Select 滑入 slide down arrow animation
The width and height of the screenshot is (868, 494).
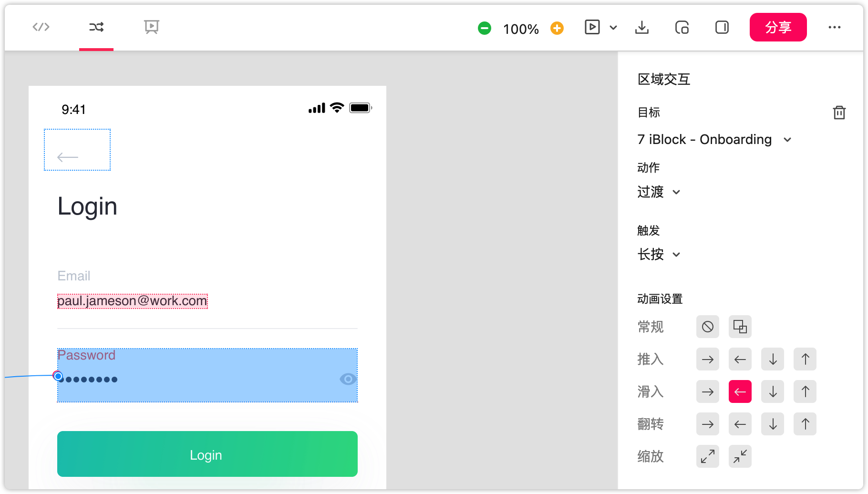click(x=772, y=391)
